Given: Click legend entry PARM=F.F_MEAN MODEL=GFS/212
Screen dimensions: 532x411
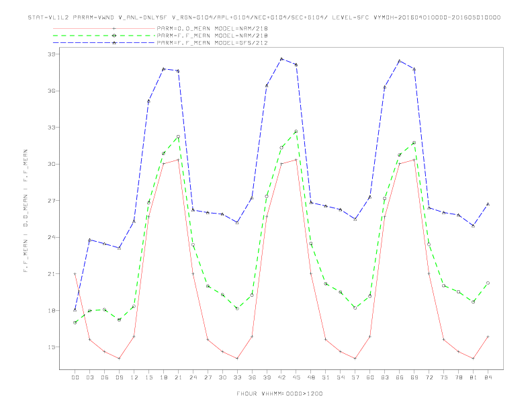Looking at the screenshot, I should [x=212, y=43].
